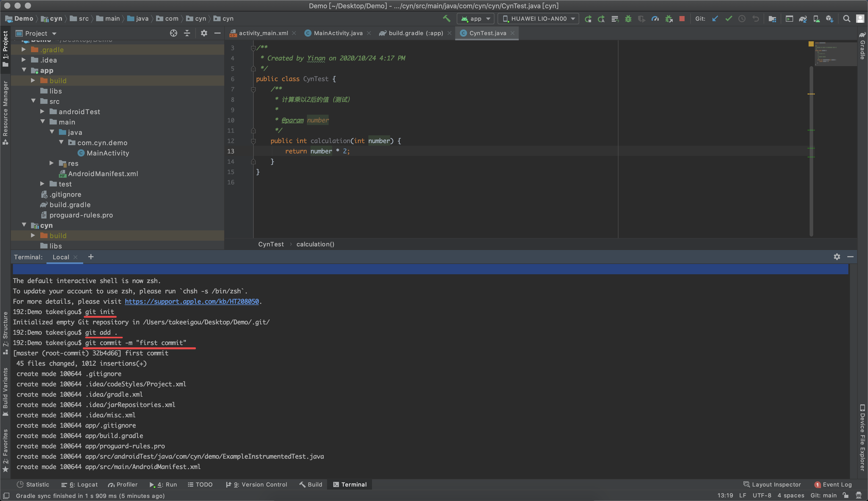Sync project with Gradle files icon
The width and height of the screenshot is (868, 501).
(x=803, y=19)
